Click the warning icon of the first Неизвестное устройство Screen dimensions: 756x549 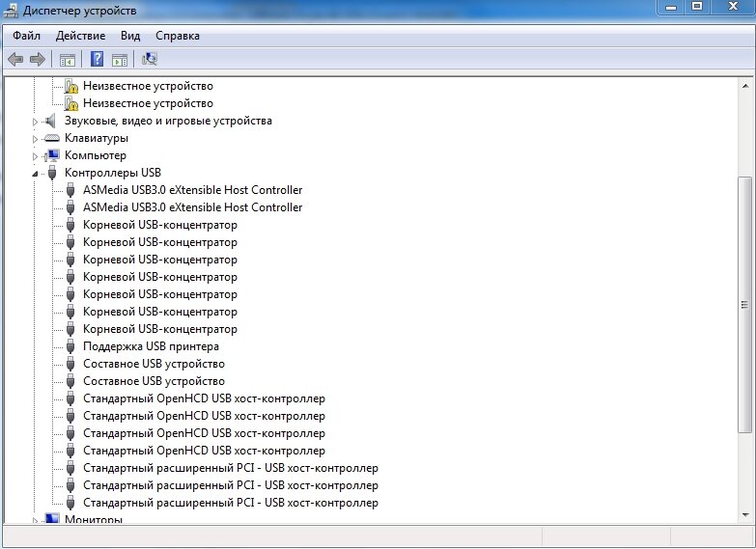tap(70, 86)
